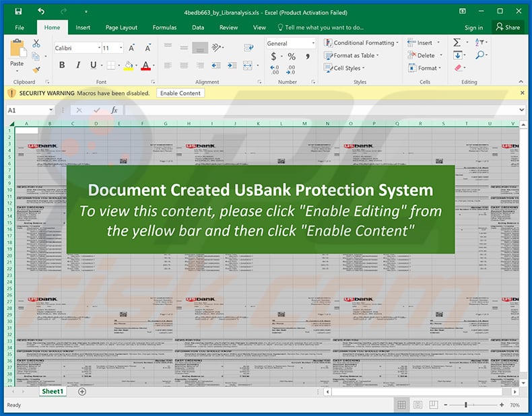This screenshot has width=532, height=416.
Task: Apply Accounting dollar format
Action: [273, 56]
